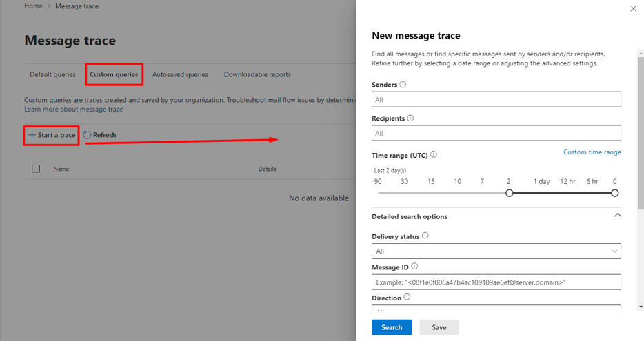Tick the select-all checkbox beside Name
644x341 pixels.
click(36, 169)
